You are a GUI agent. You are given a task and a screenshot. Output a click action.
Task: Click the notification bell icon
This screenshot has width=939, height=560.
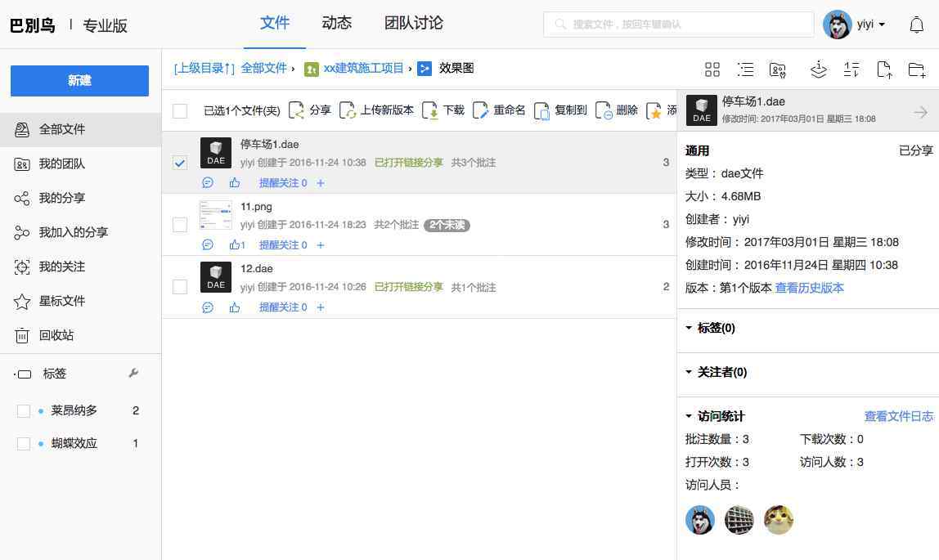916,25
